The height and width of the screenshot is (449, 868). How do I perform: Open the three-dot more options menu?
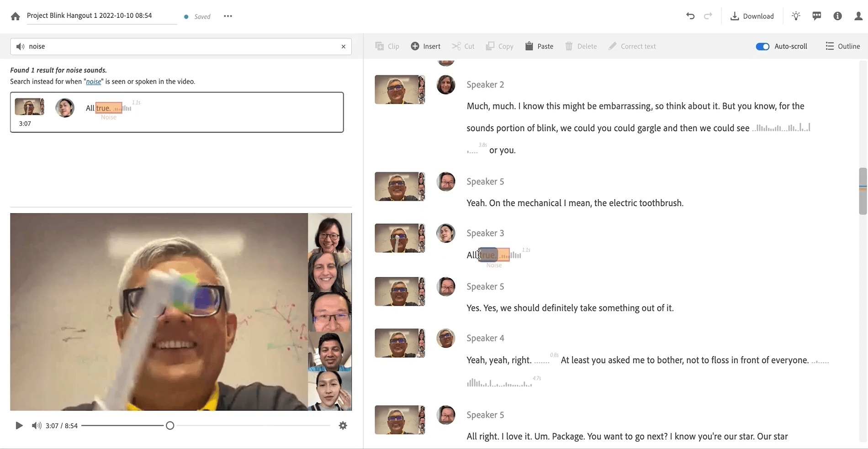[228, 16]
